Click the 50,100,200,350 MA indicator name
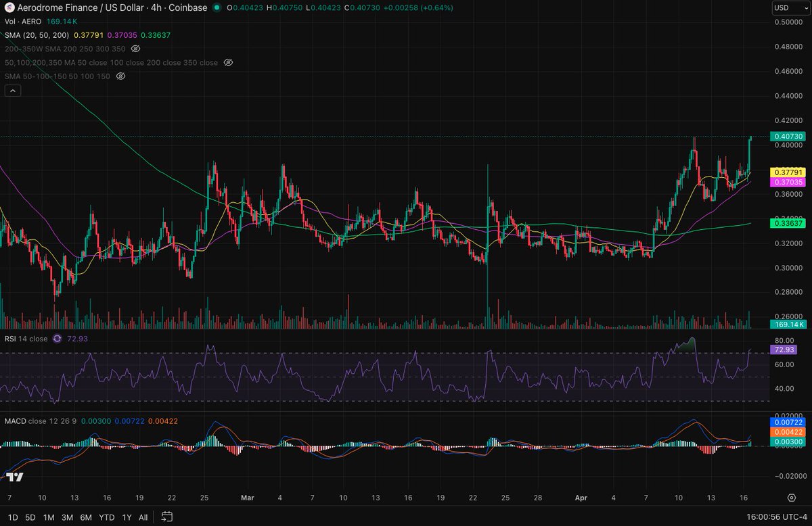The width and height of the screenshot is (812, 526). click(x=112, y=62)
